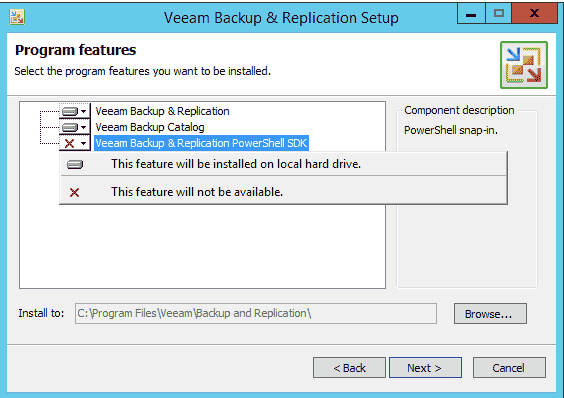
Task: Click the Browse... button
Action: pyautogui.click(x=490, y=313)
